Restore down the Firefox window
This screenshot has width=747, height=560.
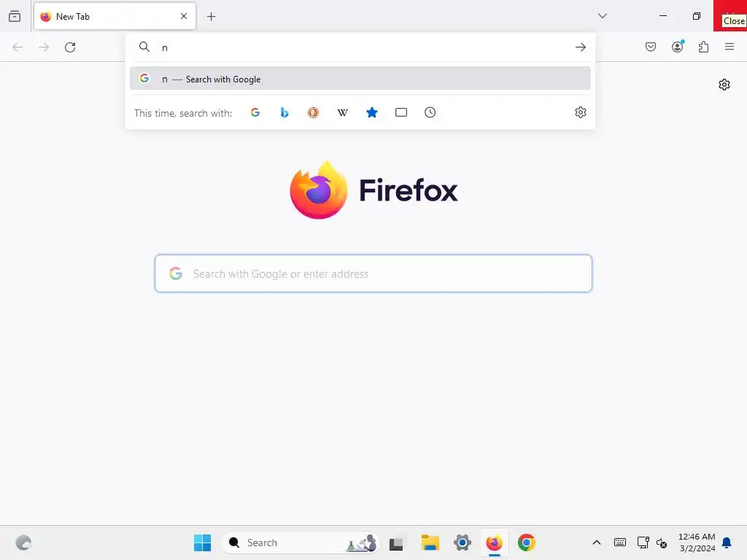697,16
